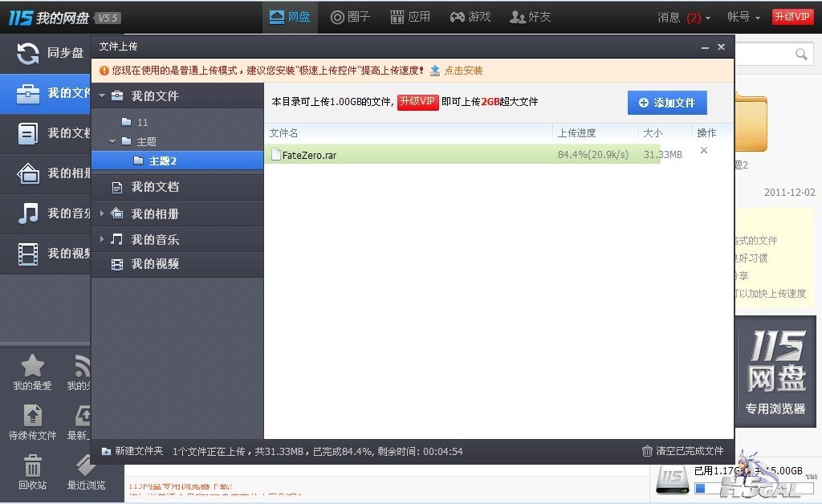822x504 pixels.
Task: Open 我的最爱 star favorites icon
Action: click(x=32, y=365)
